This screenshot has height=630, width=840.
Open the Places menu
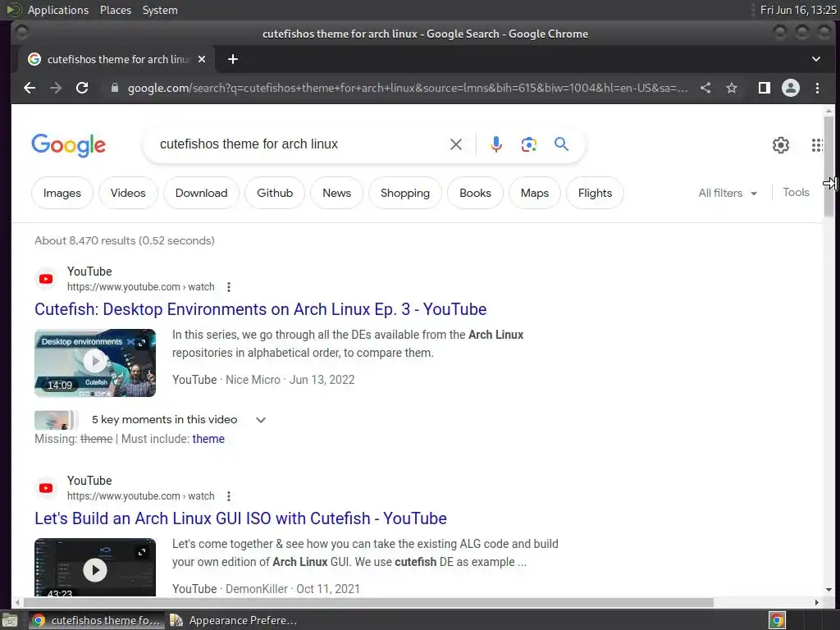[x=116, y=10]
